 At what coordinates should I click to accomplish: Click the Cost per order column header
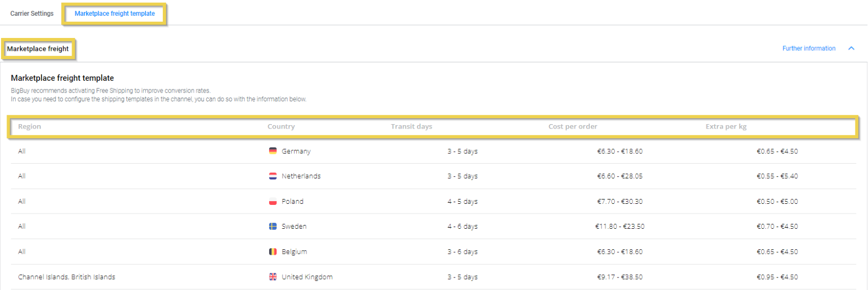(x=572, y=126)
